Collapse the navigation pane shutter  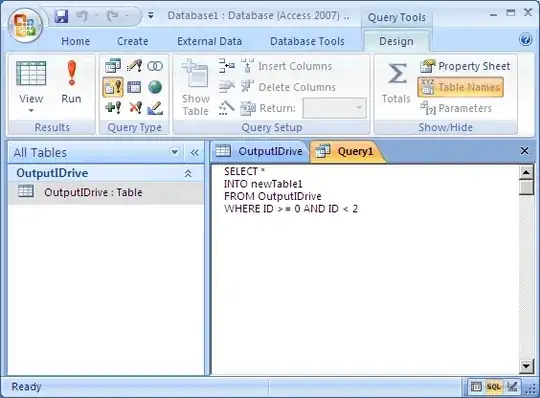(194, 152)
